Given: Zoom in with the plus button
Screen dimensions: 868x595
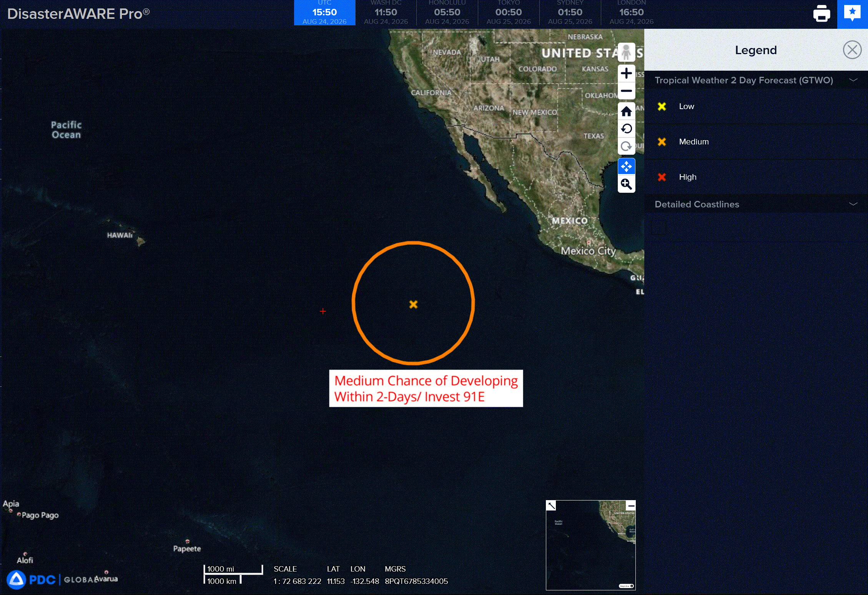Looking at the screenshot, I should tap(626, 73).
